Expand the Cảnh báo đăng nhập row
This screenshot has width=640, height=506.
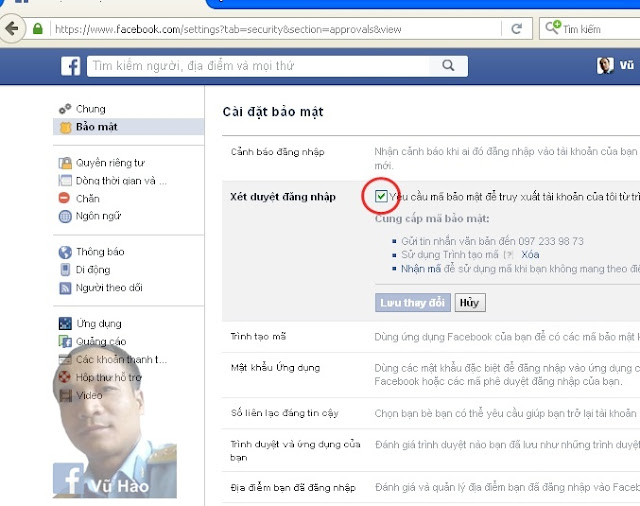(431, 158)
